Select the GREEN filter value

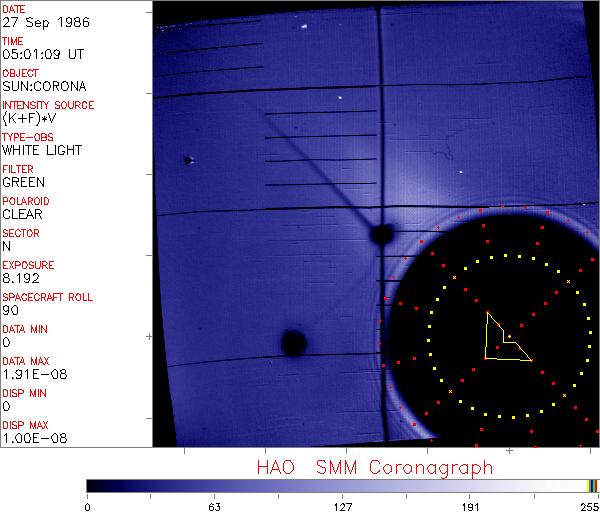coord(23,183)
